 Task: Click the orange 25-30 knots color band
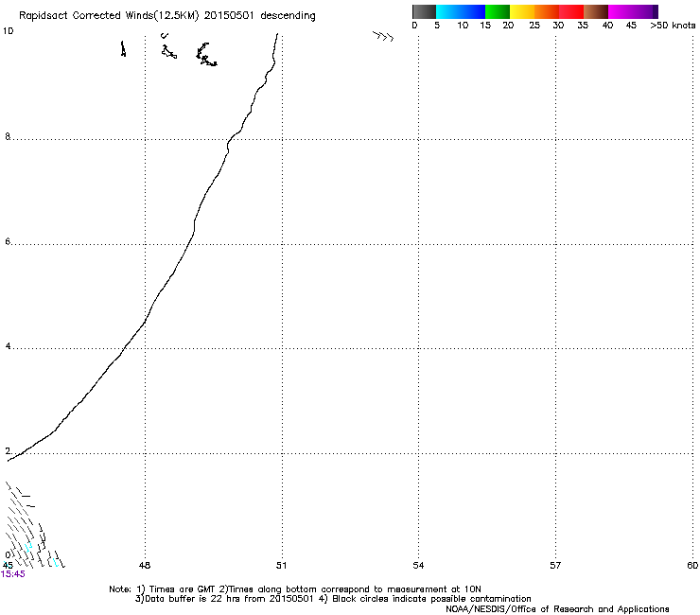click(547, 11)
